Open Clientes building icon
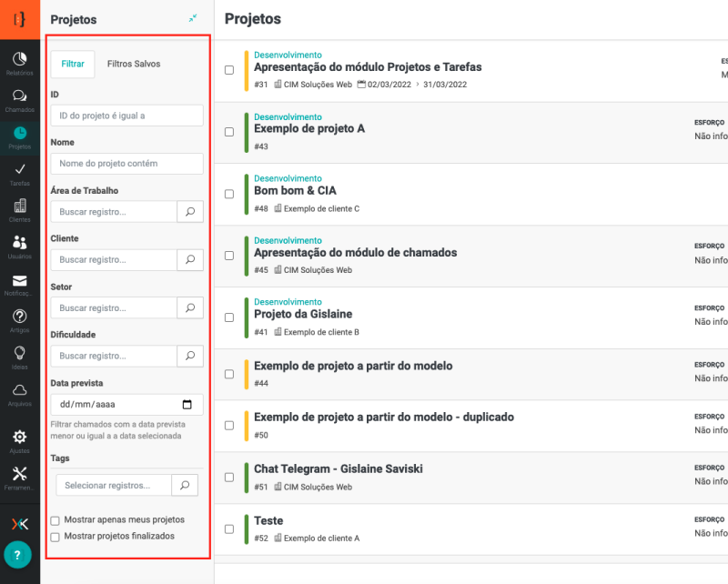 (20, 209)
